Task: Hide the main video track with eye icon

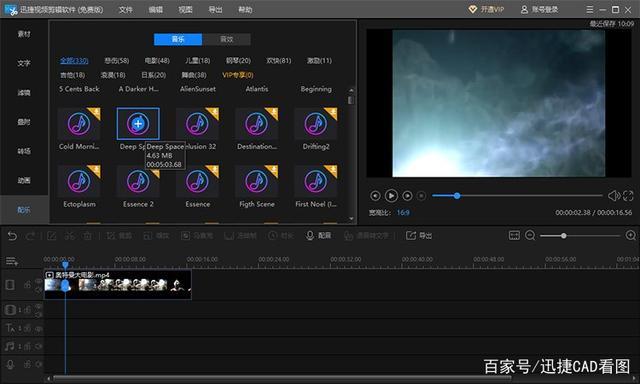Action: coord(38,281)
